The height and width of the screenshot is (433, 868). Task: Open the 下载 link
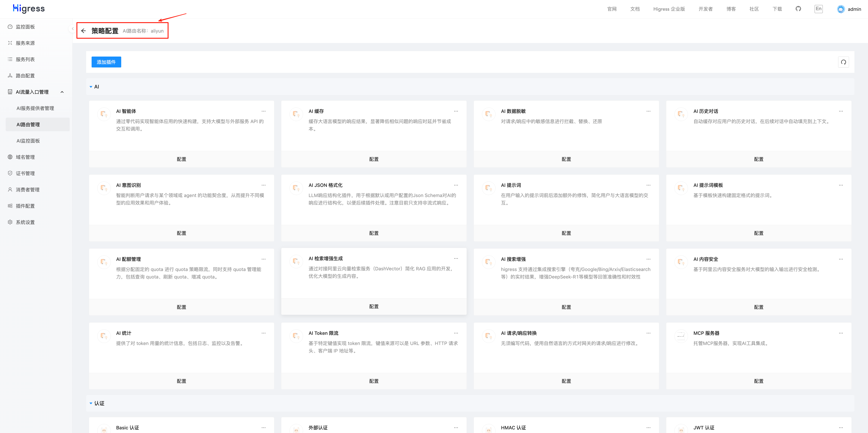777,9
